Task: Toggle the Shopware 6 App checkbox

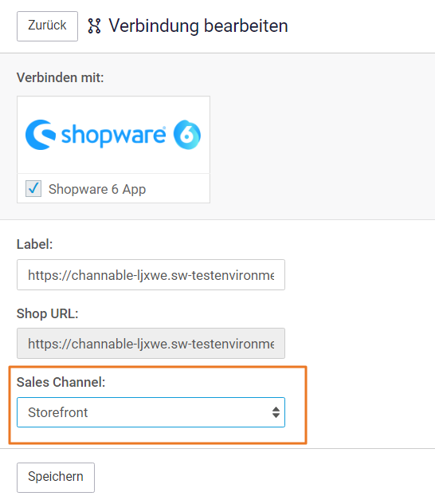Action: point(33,189)
